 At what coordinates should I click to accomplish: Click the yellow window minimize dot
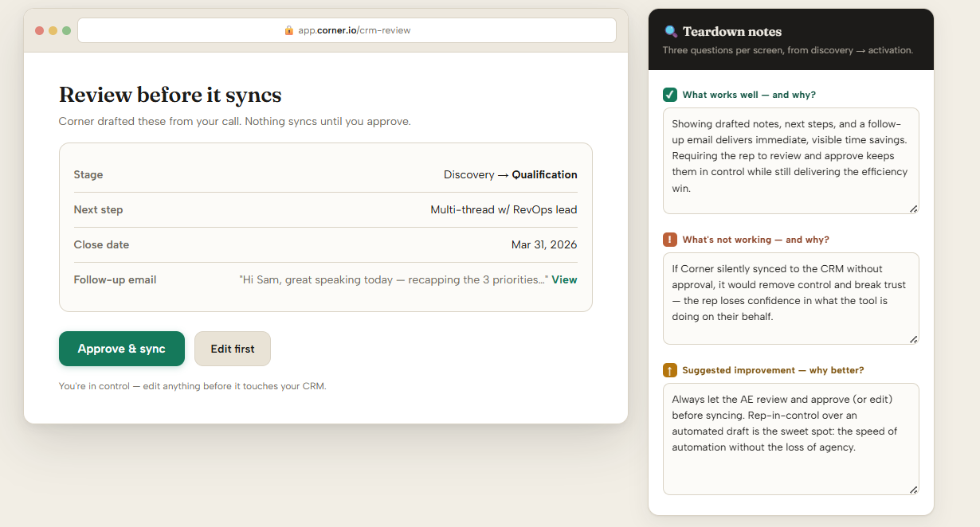click(53, 30)
